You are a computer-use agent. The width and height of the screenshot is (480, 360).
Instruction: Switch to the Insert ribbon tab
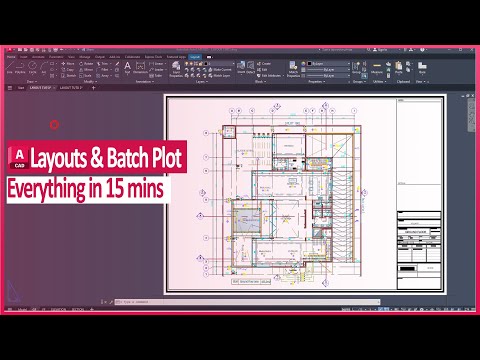[x=23, y=57]
